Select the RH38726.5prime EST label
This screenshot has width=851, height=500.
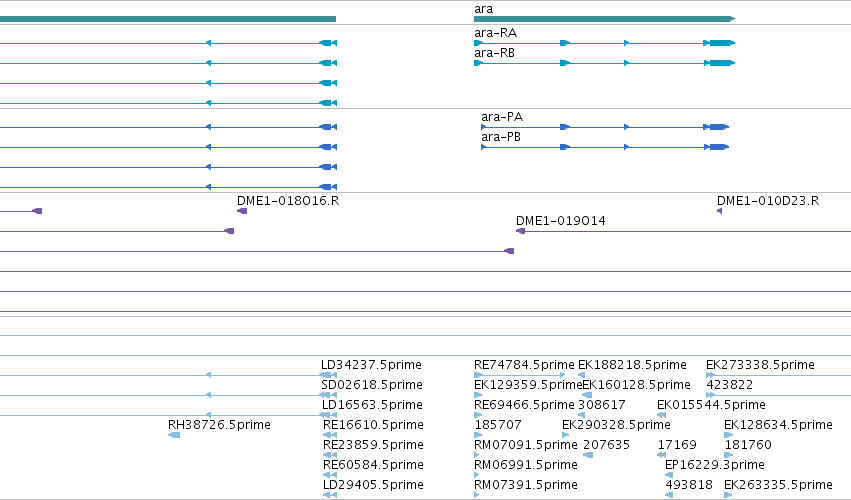click(x=219, y=425)
